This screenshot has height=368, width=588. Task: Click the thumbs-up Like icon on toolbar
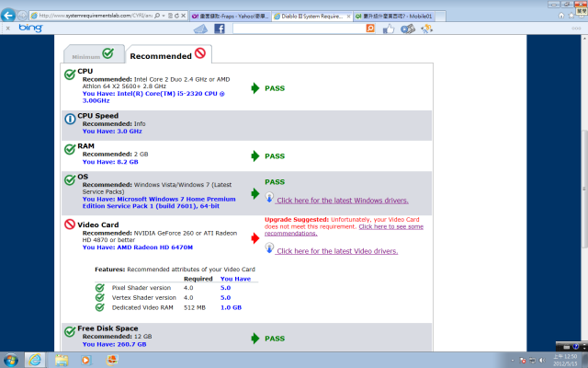click(389, 29)
